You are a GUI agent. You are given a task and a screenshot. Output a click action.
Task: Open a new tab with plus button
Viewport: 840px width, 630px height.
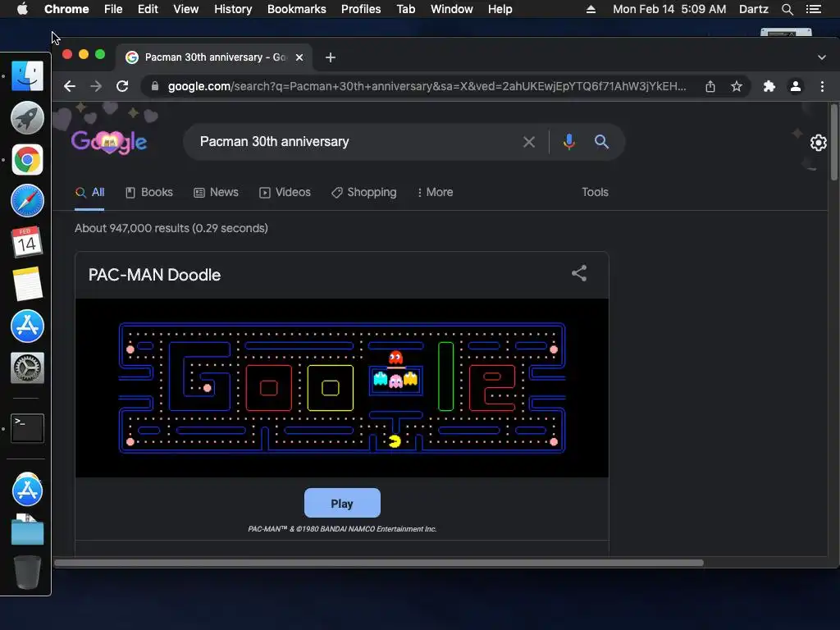(331, 57)
